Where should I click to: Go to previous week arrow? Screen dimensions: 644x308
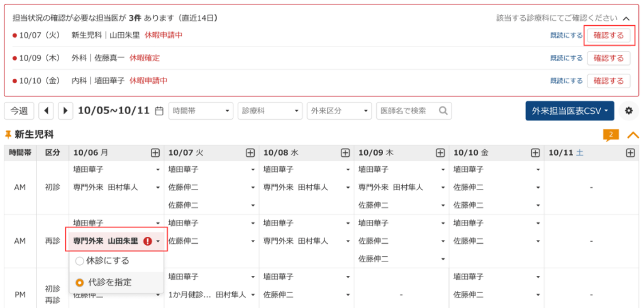[x=46, y=111]
